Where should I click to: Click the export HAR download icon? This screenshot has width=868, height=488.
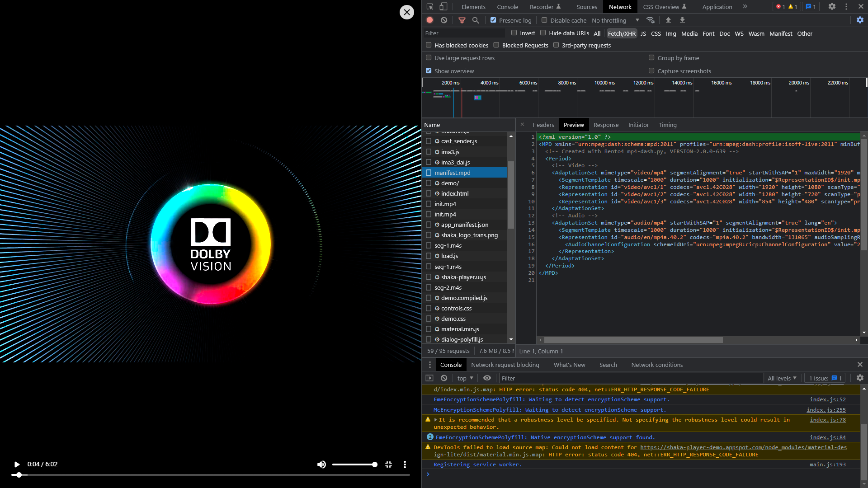point(682,20)
